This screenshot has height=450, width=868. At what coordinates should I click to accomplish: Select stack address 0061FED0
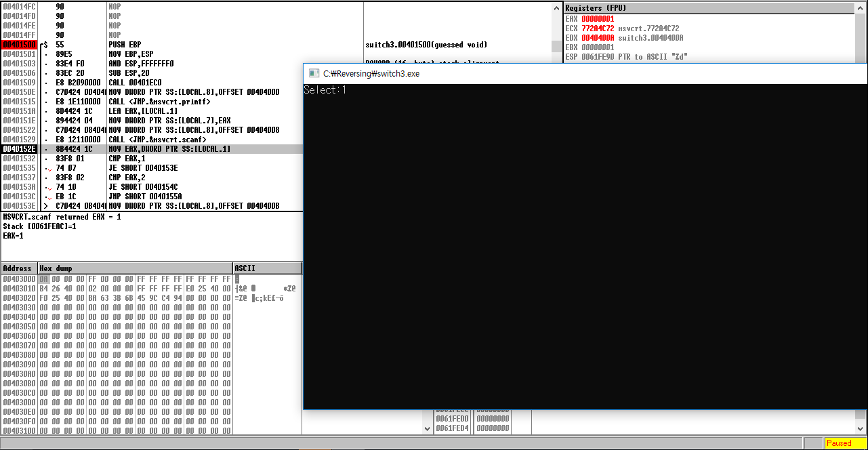click(452, 419)
